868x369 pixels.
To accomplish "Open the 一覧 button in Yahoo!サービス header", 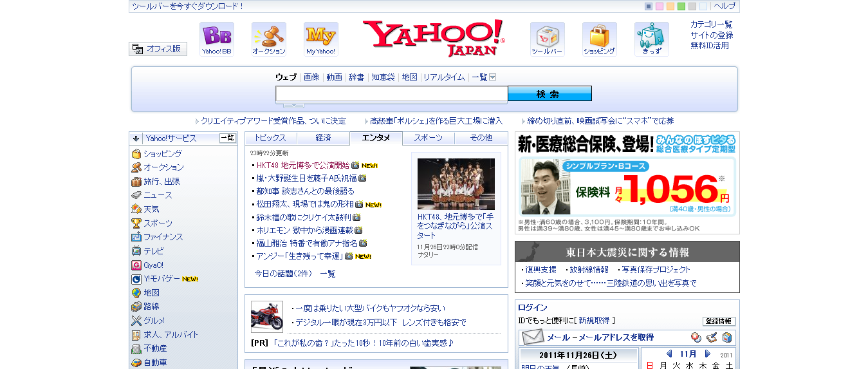I will (228, 138).
